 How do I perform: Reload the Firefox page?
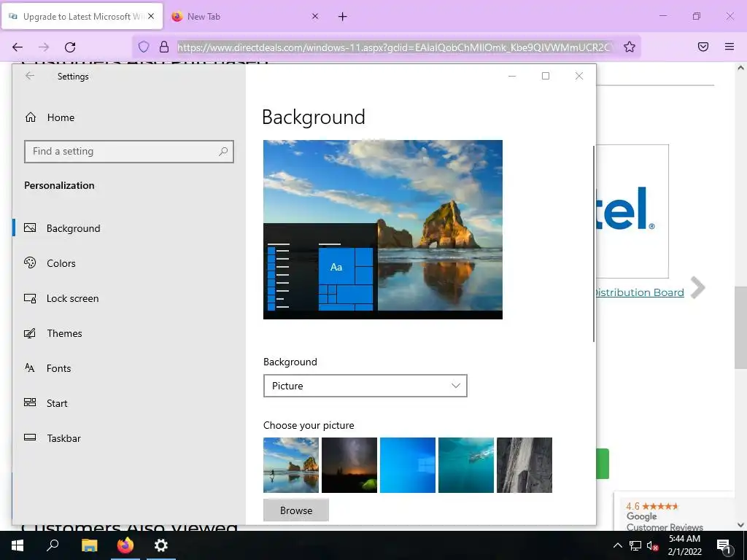(70, 47)
